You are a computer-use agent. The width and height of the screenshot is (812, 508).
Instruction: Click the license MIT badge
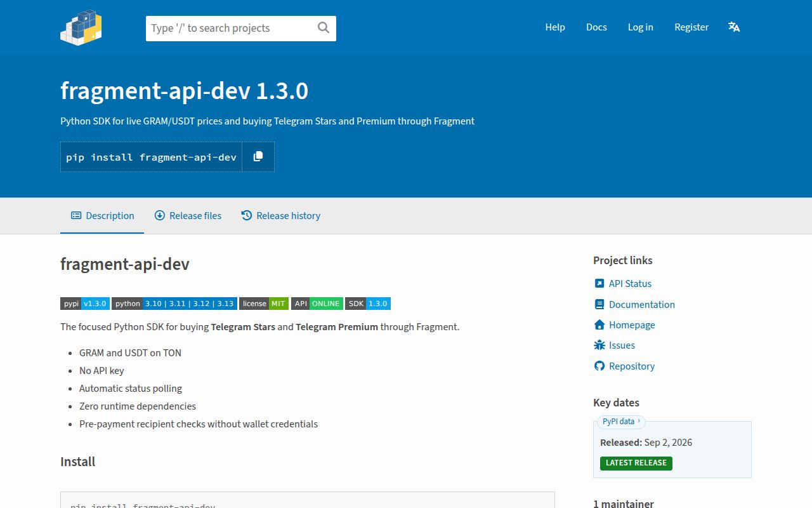click(x=264, y=304)
